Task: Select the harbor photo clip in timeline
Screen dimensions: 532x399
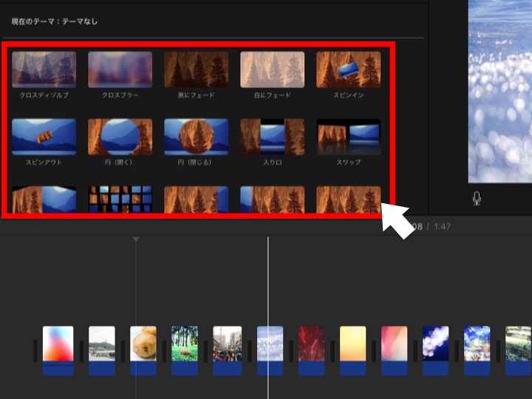Action: click(102, 351)
